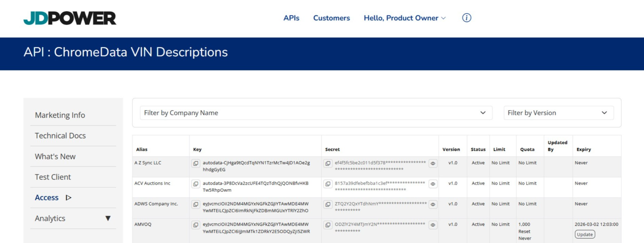Unmask the ADWS Company Inc. secret
The width and height of the screenshot is (644, 243).
pos(433,204)
